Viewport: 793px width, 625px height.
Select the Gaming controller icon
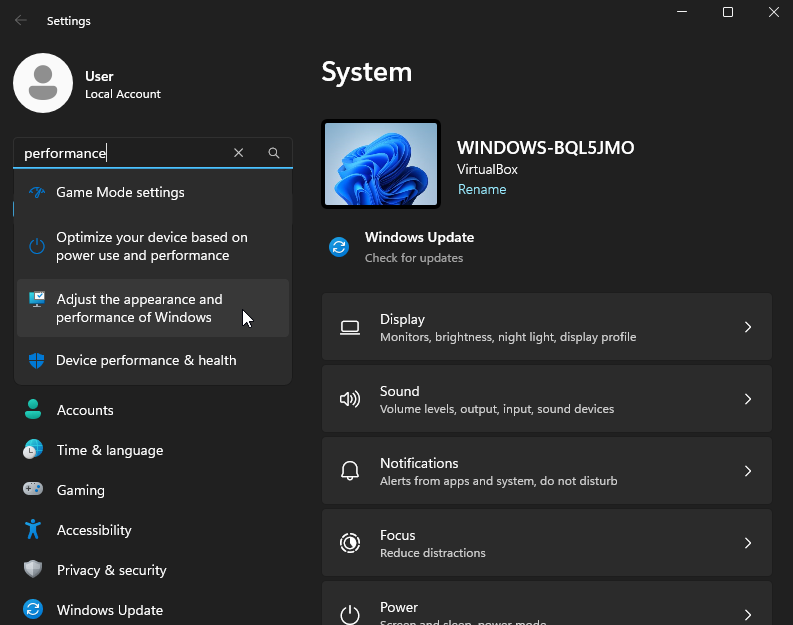coord(34,490)
